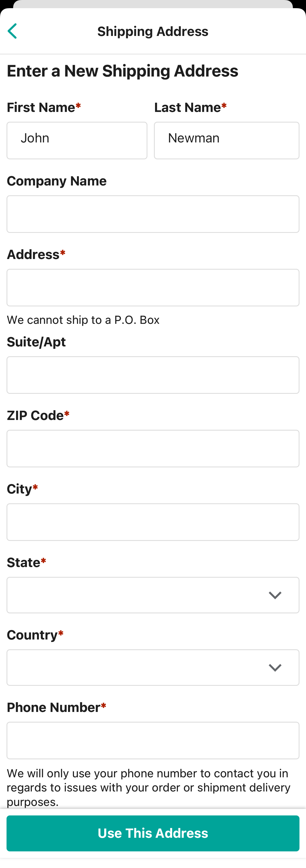Select the ZIP Code entry field

[153, 448]
